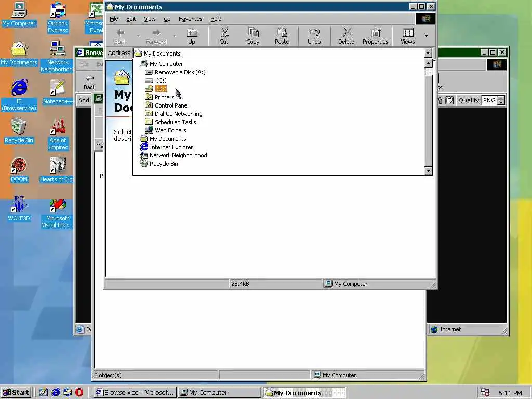Screen dimensions: 532x399
Task: Switch to My Computer taskbar button
Action: coord(219,393)
